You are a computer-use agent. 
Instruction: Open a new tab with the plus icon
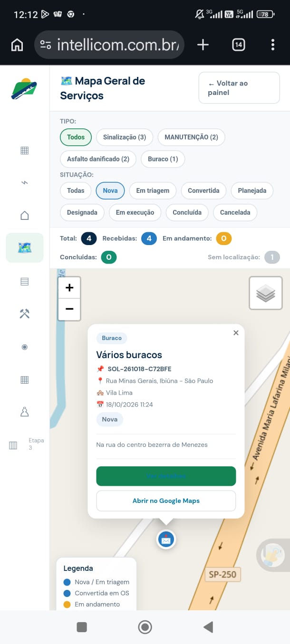tap(203, 45)
